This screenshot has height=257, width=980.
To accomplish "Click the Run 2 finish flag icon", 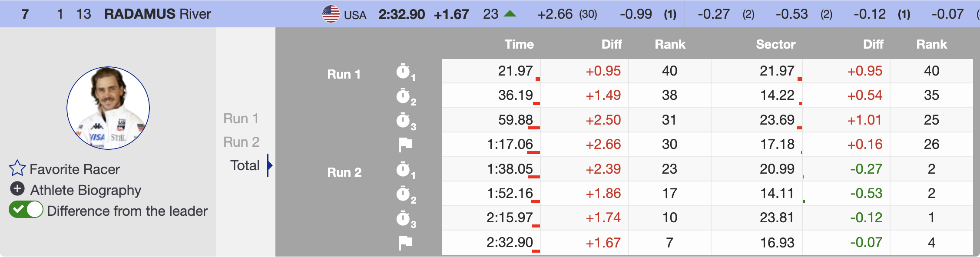I will pyautogui.click(x=405, y=243).
